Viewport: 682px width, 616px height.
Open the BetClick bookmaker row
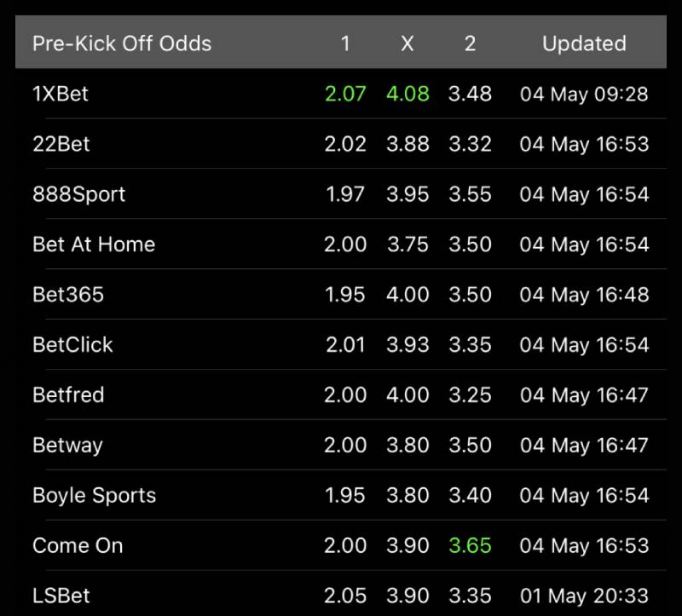[341, 345]
